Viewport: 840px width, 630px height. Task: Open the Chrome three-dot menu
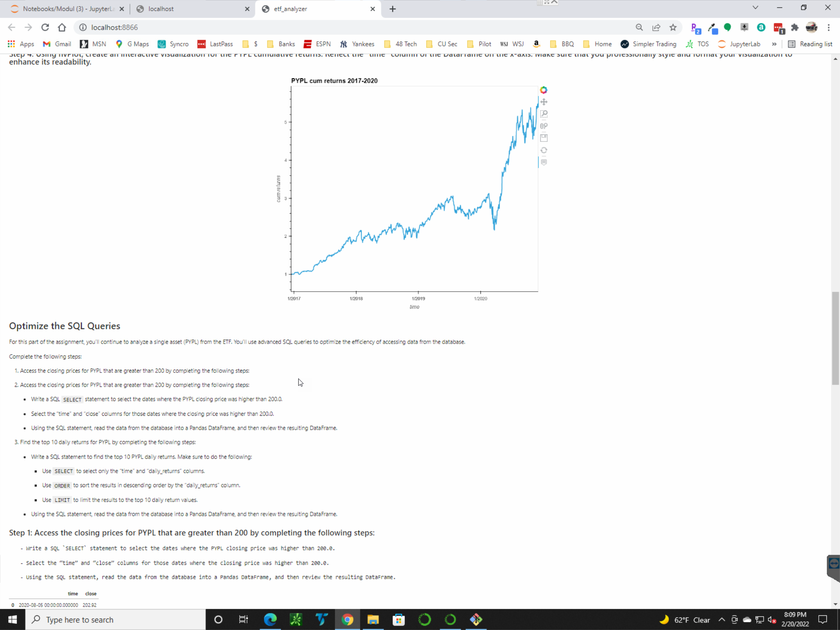tap(829, 27)
